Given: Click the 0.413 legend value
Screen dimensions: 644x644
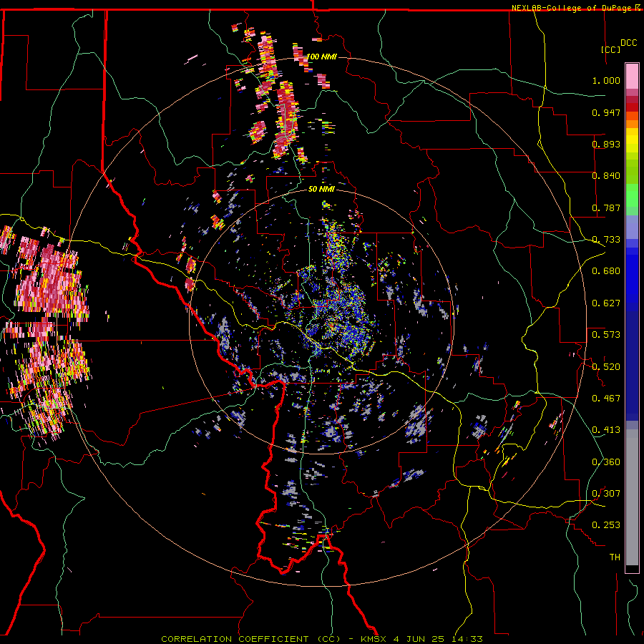Looking at the screenshot, I should pos(606,430).
